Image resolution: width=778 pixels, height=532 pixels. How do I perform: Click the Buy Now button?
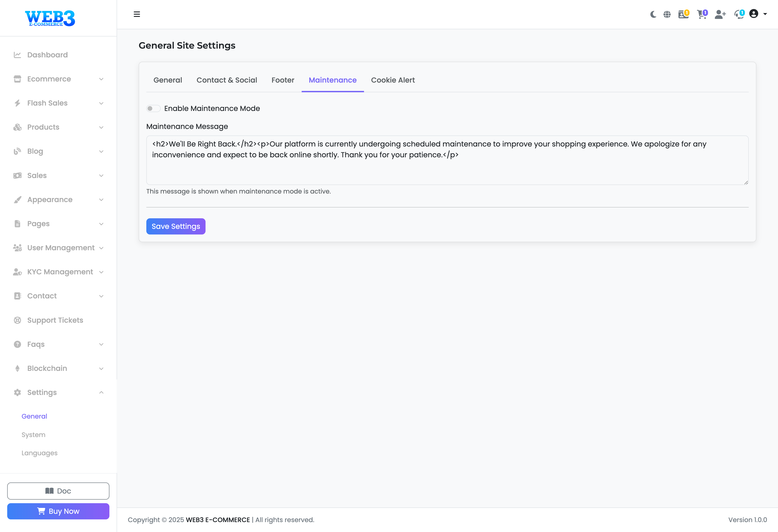58,511
